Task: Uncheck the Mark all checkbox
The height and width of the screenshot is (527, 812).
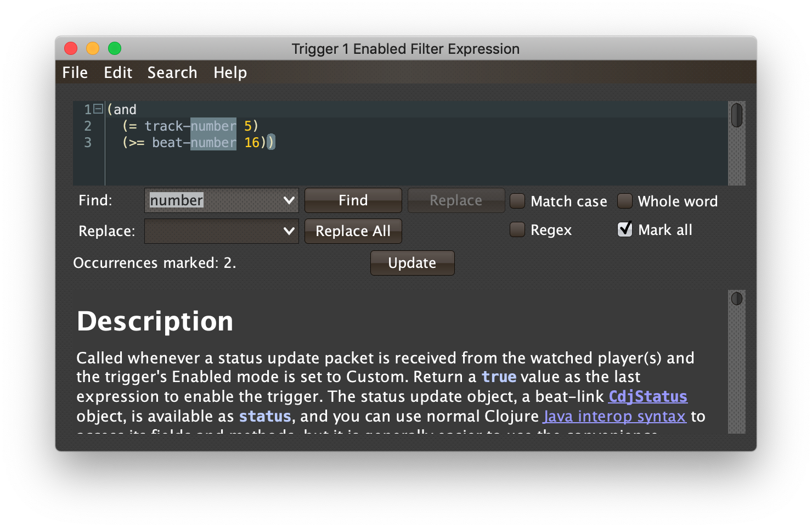Action: [625, 229]
